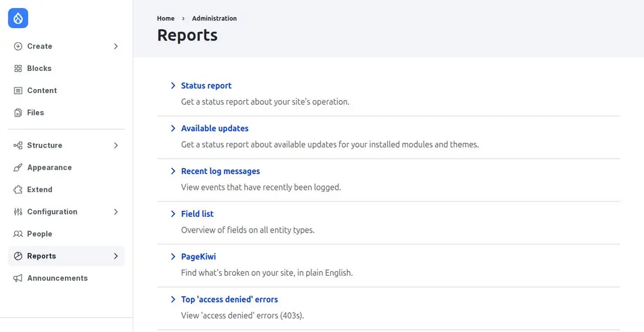This screenshot has width=644, height=332.
Task: Open the Configuration menu item
Action: 66,212
